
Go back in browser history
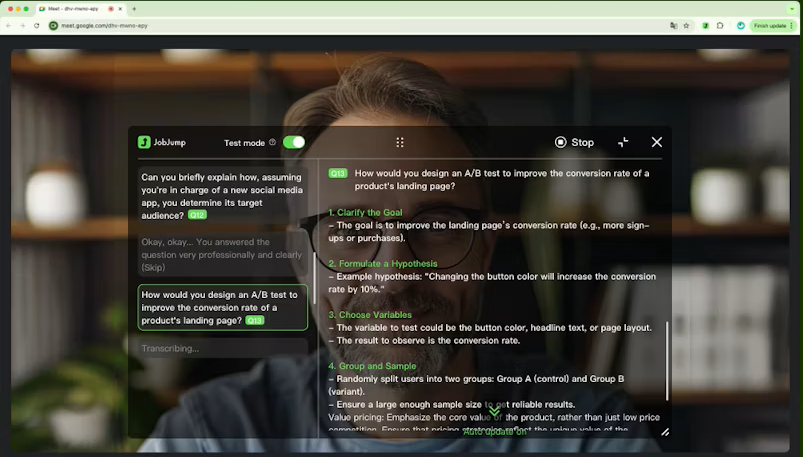pyautogui.click(x=8, y=26)
